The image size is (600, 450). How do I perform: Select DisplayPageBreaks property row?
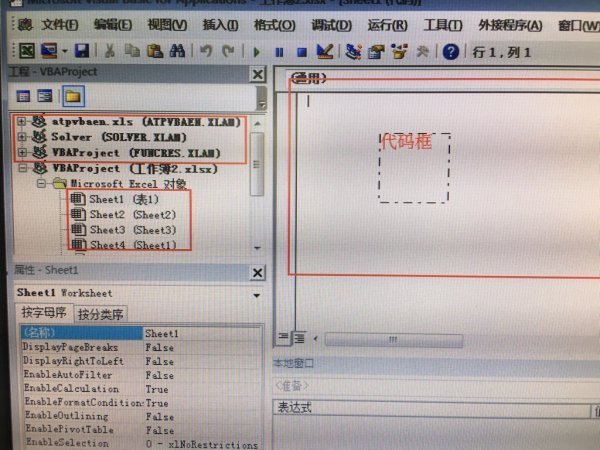pyautogui.click(x=142, y=347)
